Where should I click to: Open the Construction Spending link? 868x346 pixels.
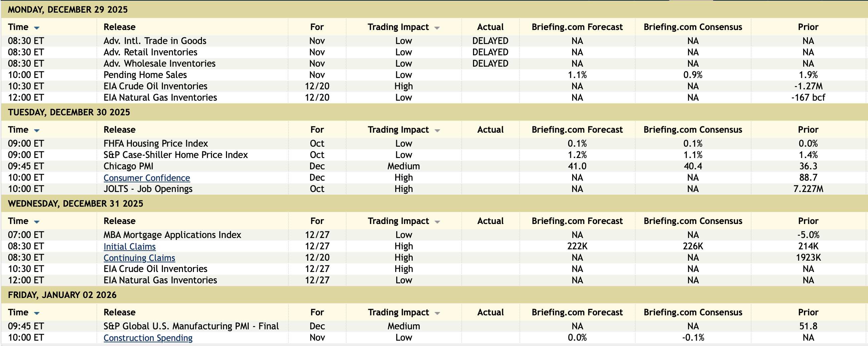[148, 338]
